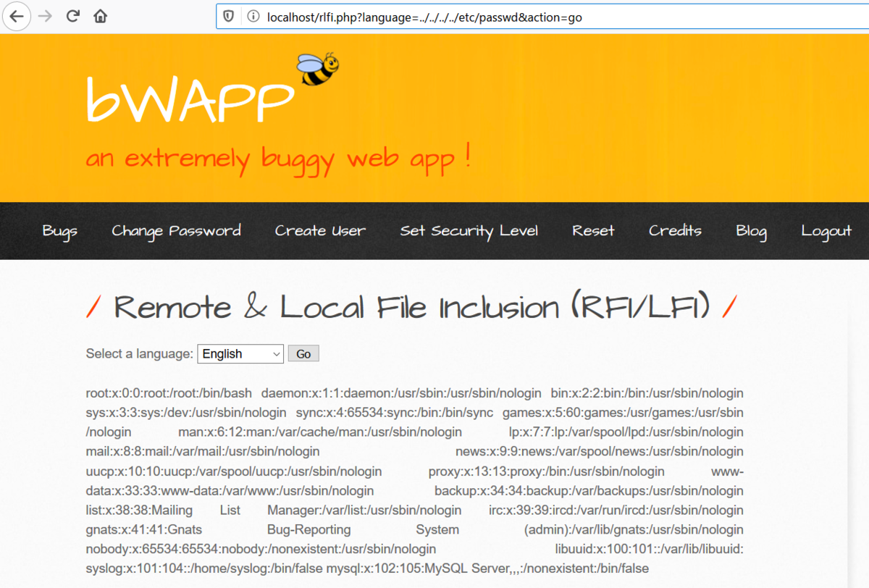Submit with the Go button
Viewport: 869px width, 588px height.
tap(303, 354)
